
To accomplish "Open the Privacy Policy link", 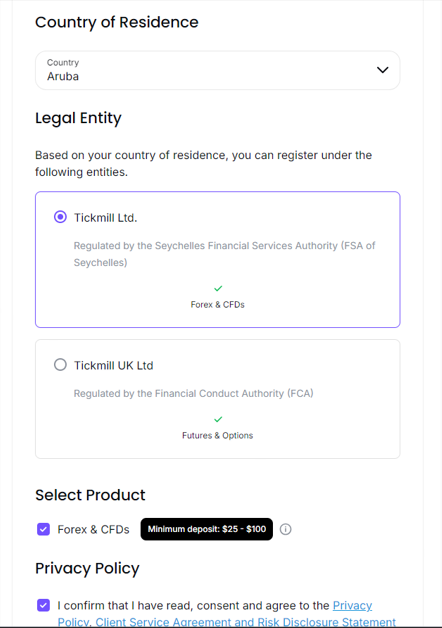I will tap(352, 606).
